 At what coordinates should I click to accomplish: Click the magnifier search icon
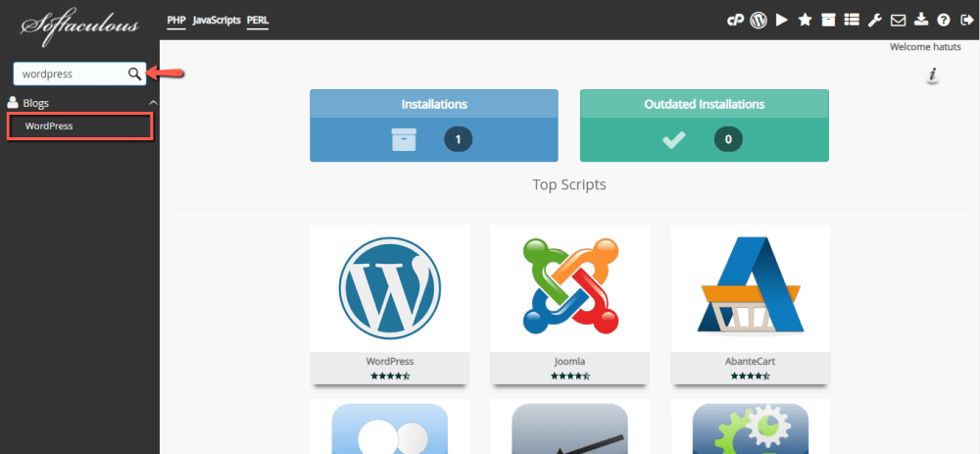click(x=134, y=74)
